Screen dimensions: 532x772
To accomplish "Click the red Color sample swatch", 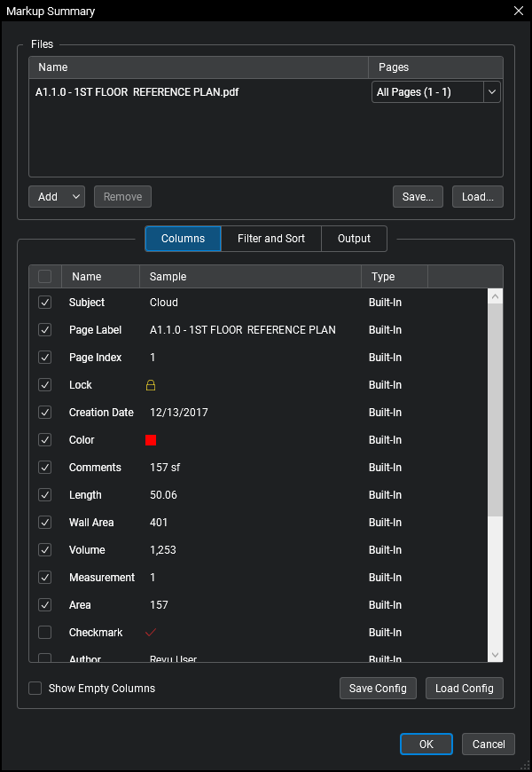I will point(151,440).
